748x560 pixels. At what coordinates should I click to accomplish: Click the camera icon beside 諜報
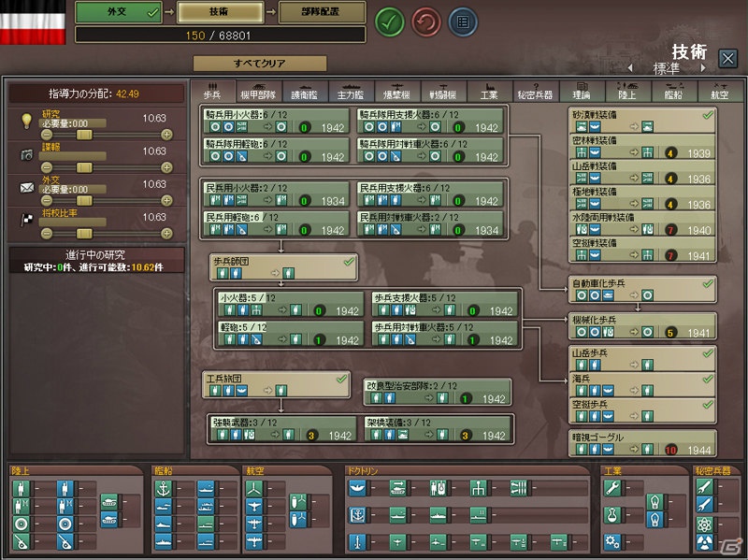click(x=27, y=154)
